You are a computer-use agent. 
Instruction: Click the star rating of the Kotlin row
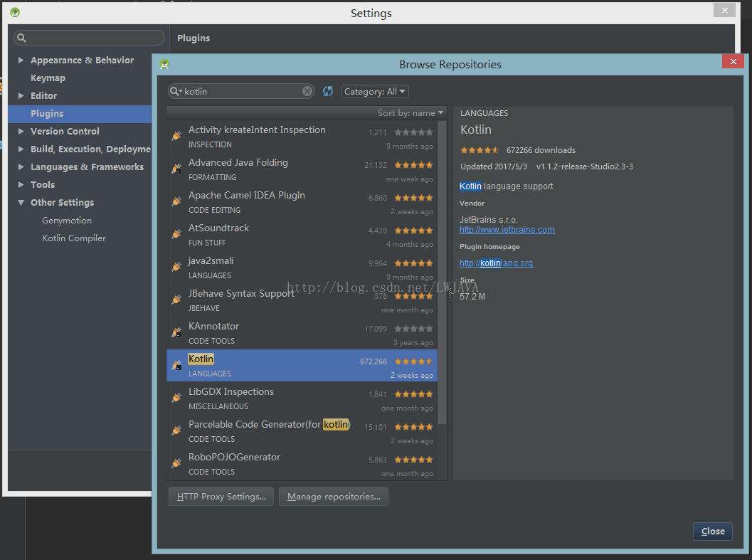tap(413, 361)
